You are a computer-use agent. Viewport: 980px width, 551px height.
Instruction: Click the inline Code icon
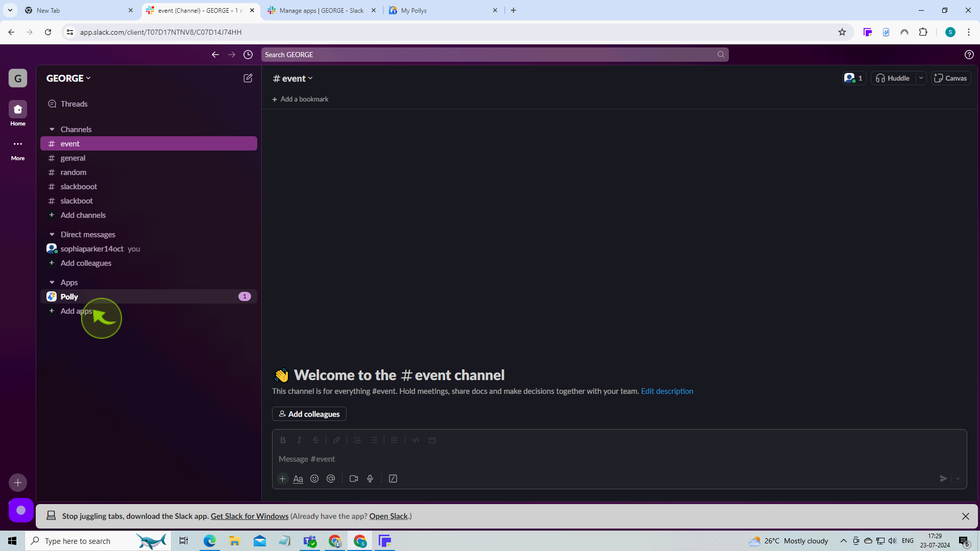tap(415, 440)
